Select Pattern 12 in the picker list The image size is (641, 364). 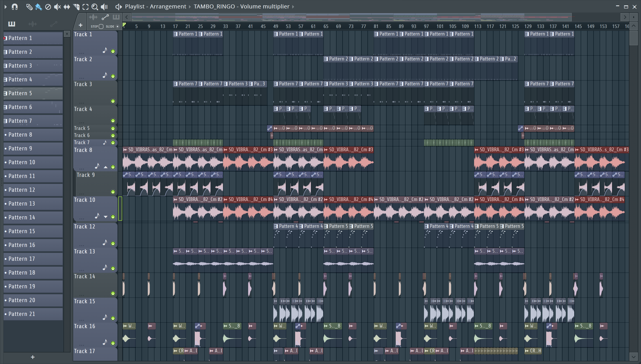tap(33, 190)
